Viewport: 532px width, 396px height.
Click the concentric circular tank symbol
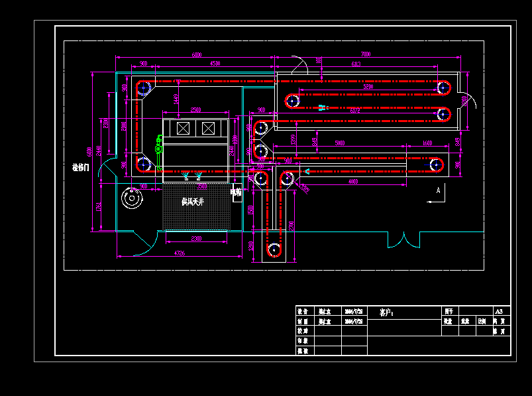coord(132,198)
